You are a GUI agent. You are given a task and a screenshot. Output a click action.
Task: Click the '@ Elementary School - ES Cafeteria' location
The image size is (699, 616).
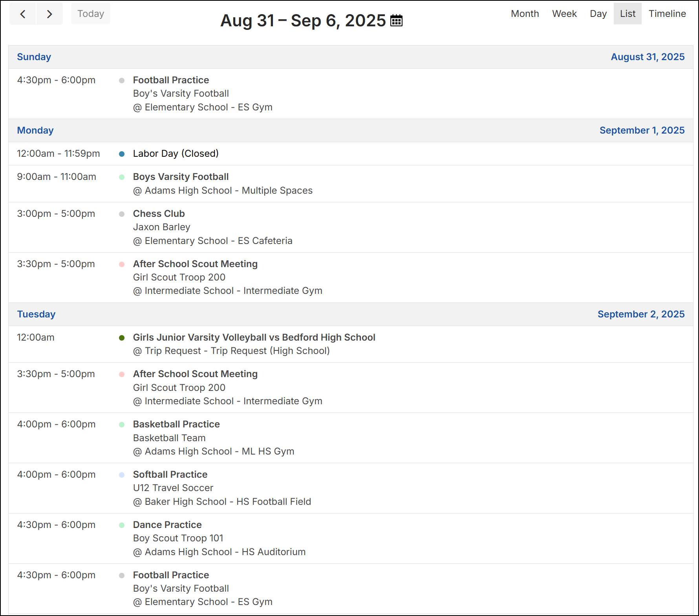point(212,241)
